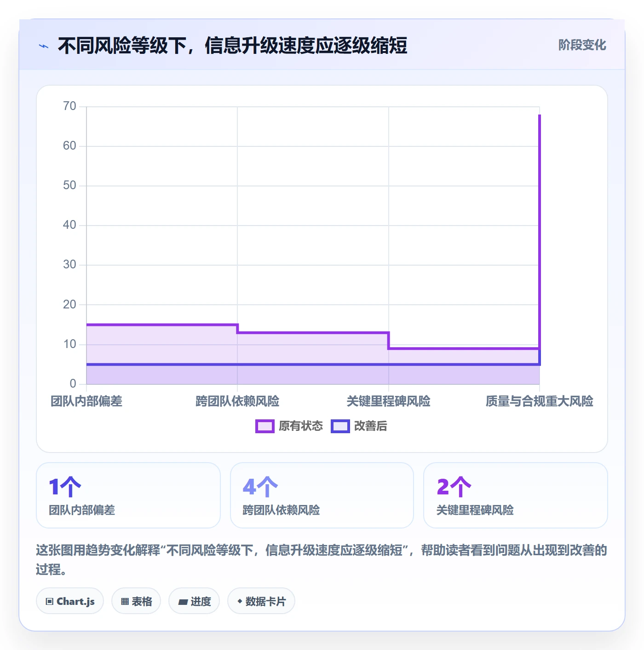Click the diamond icon in 数据卡片 tag
This screenshot has width=644, height=650.
point(240,601)
